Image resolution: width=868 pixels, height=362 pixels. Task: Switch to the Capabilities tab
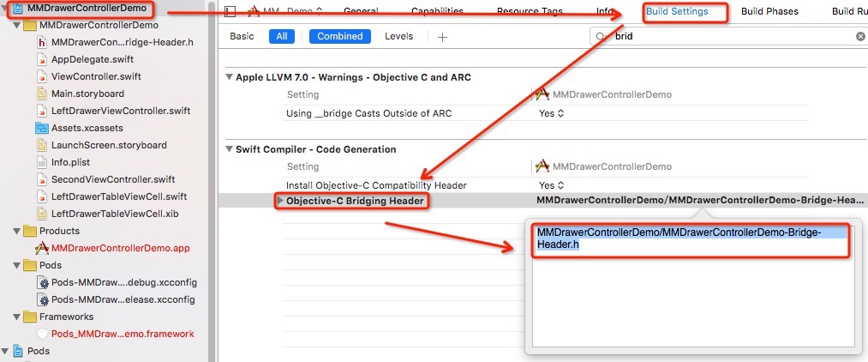[437, 11]
